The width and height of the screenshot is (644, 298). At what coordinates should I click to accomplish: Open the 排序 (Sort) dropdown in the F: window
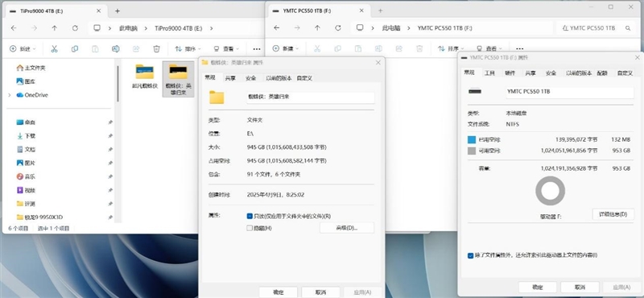[451, 49]
